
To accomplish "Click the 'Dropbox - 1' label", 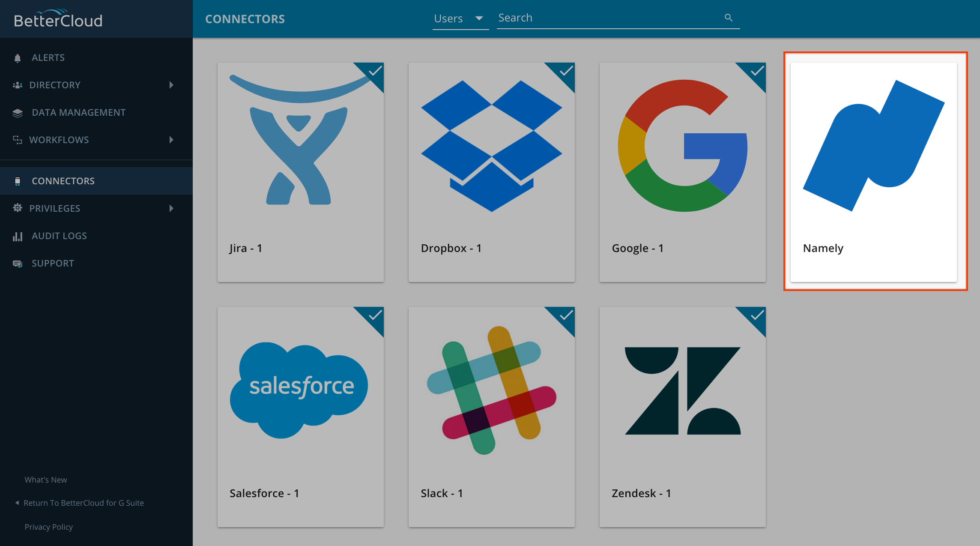I will [451, 249].
